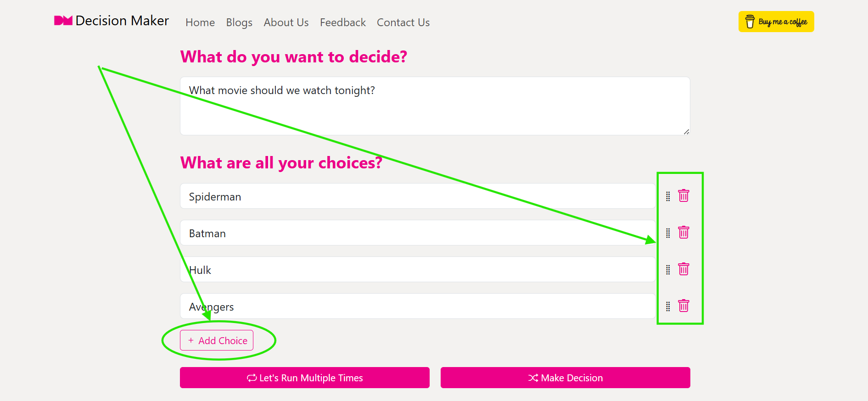
Task: Click the drag handle beside Hulk
Action: point(667,269)
